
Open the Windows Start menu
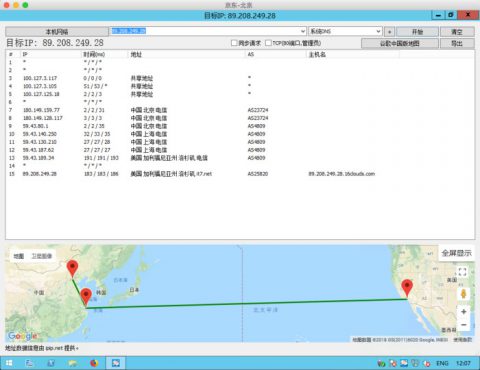(x=9, y=363)
